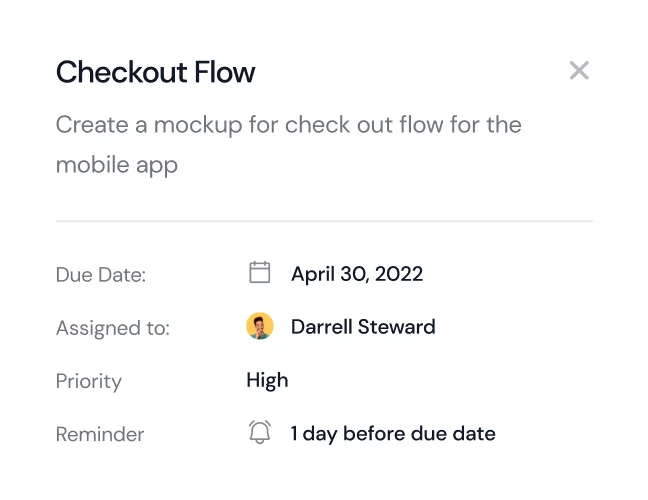Click the year 2022 in the due date
The width and height of the screenshot is (648, 500).
pyautogui.click(x=399, y=274)
